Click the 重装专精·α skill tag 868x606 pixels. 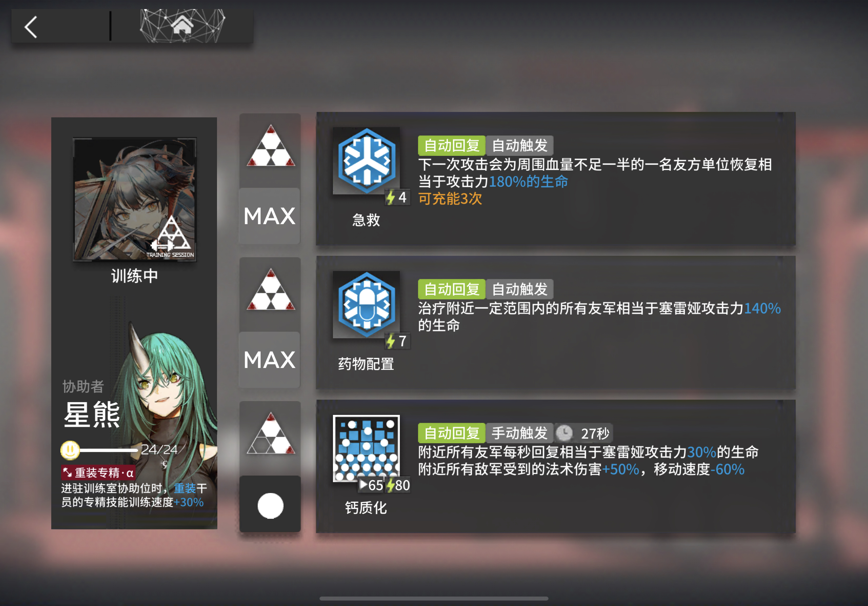click(x=98, y=473)
